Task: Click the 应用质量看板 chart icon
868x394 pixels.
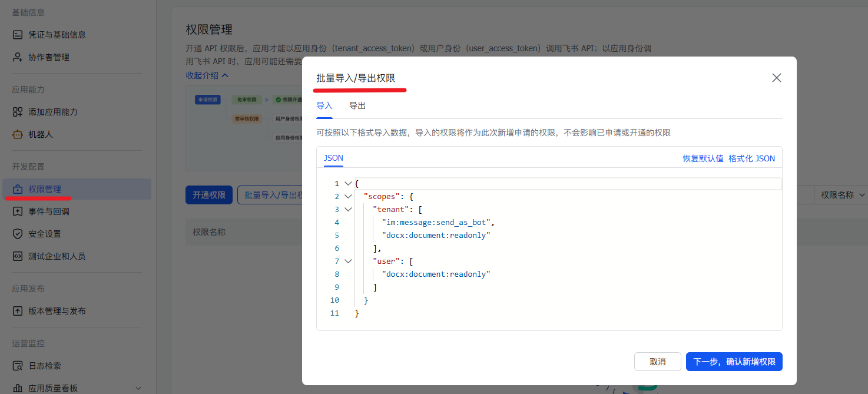Action: (18, 388)
